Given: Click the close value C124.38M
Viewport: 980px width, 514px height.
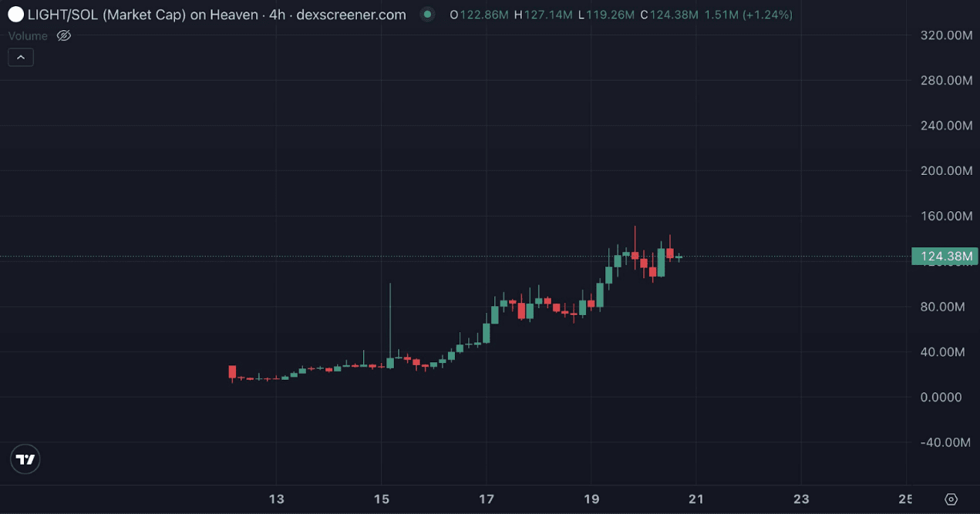Looking at the screenshot, I should click(670, 15).
